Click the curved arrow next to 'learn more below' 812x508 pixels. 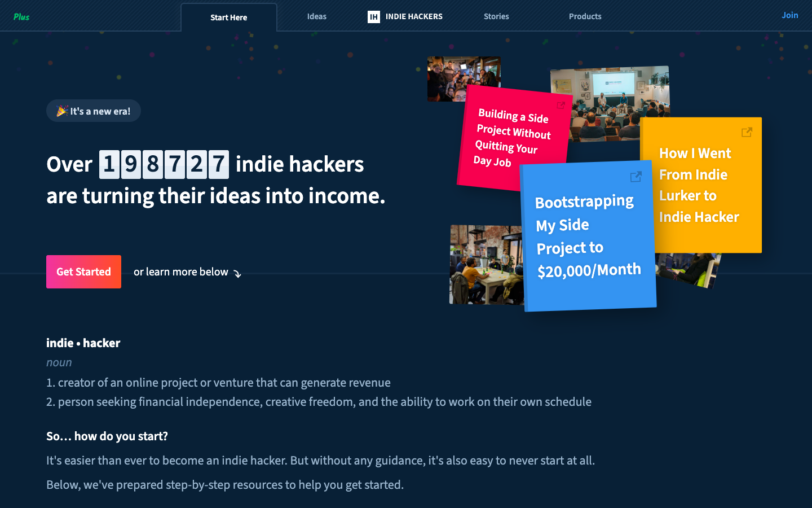pyautogui.click(x=237, y=273)
